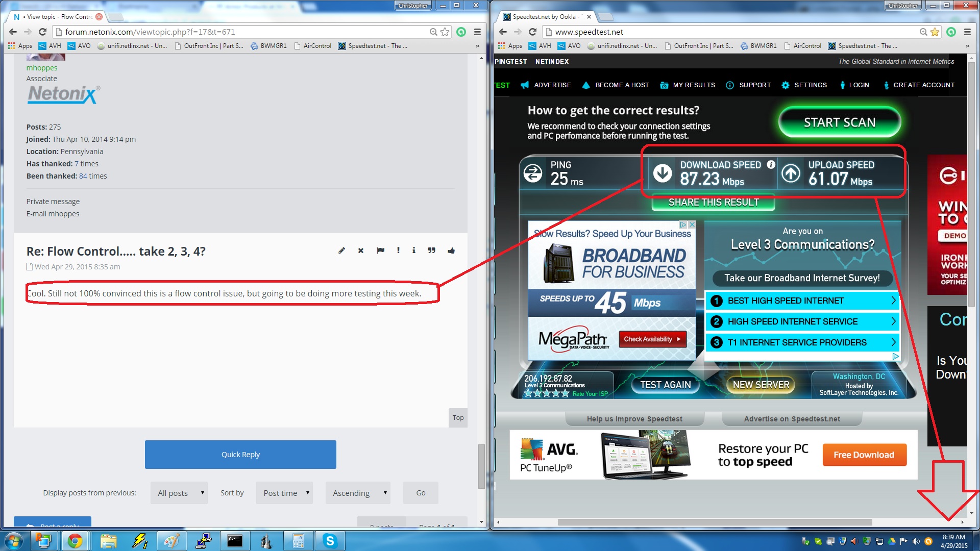Screen dimensions: 980x551
Task: Click the NETINDEX header link
Action: point(552,61)
